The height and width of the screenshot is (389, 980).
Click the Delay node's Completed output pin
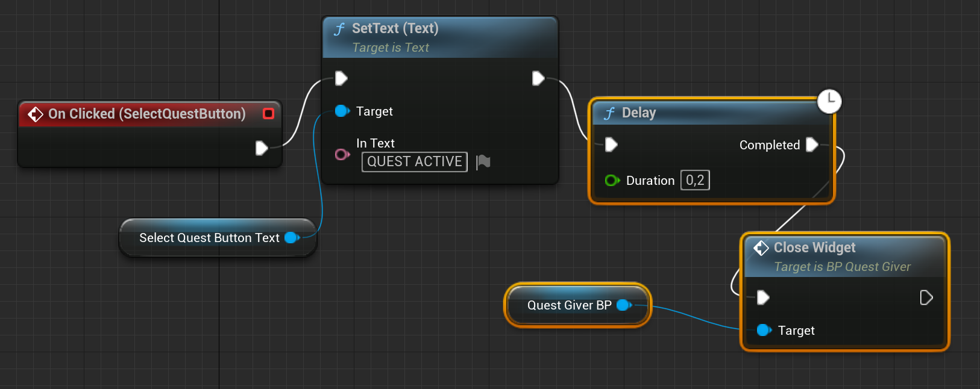(812, 145)
